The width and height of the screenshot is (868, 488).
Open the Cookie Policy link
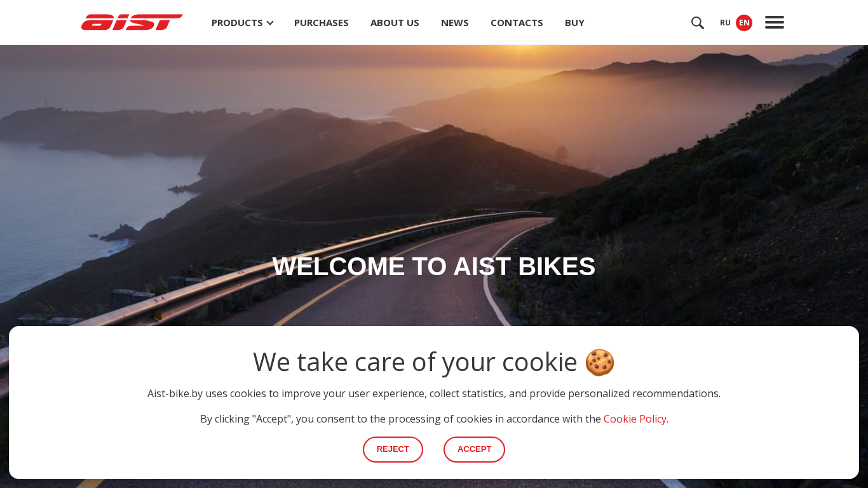[635, 419]
